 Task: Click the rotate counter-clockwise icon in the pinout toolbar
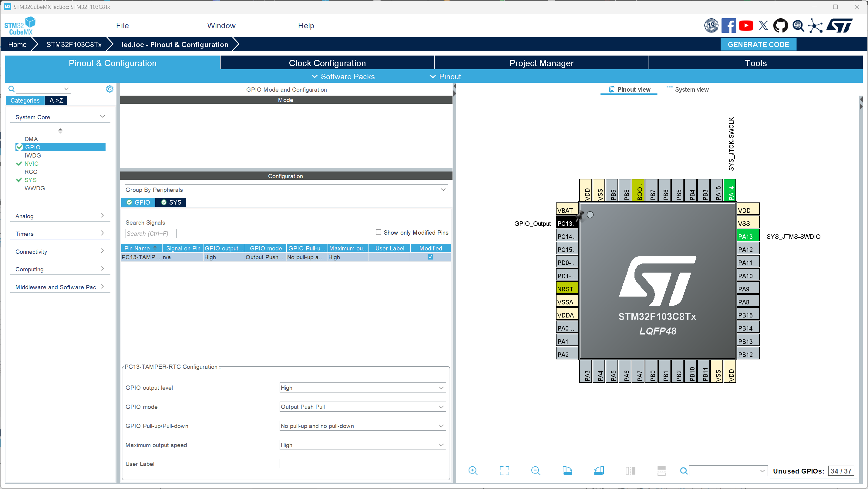point(599,471)
